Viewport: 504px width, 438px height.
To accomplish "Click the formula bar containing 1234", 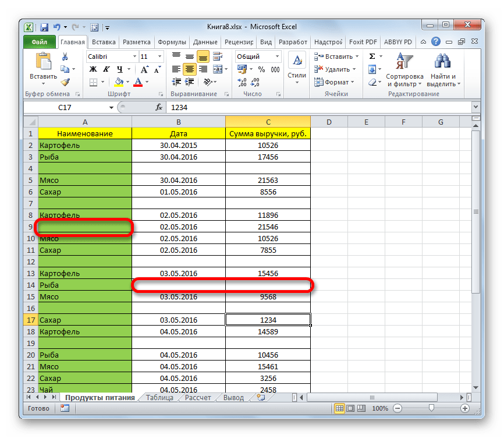I will coord(318,107).
